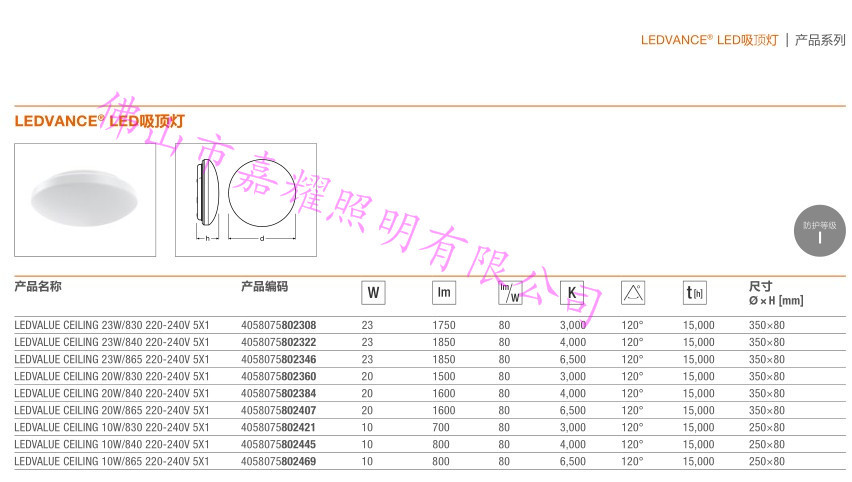The height and width of the screenshot is (482, 852).
Task: Click the lm/W efficiency column icon
Action: (510, 293)
